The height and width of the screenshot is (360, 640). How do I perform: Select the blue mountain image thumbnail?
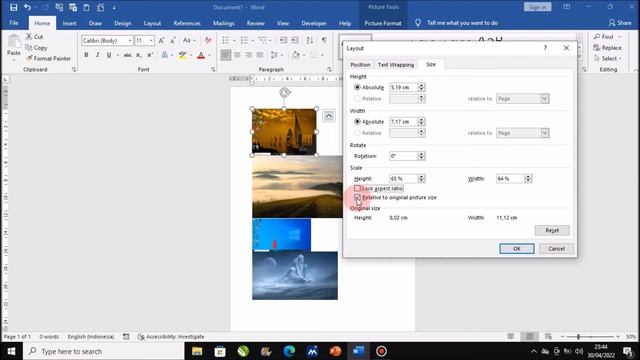(x=295, y=276)
